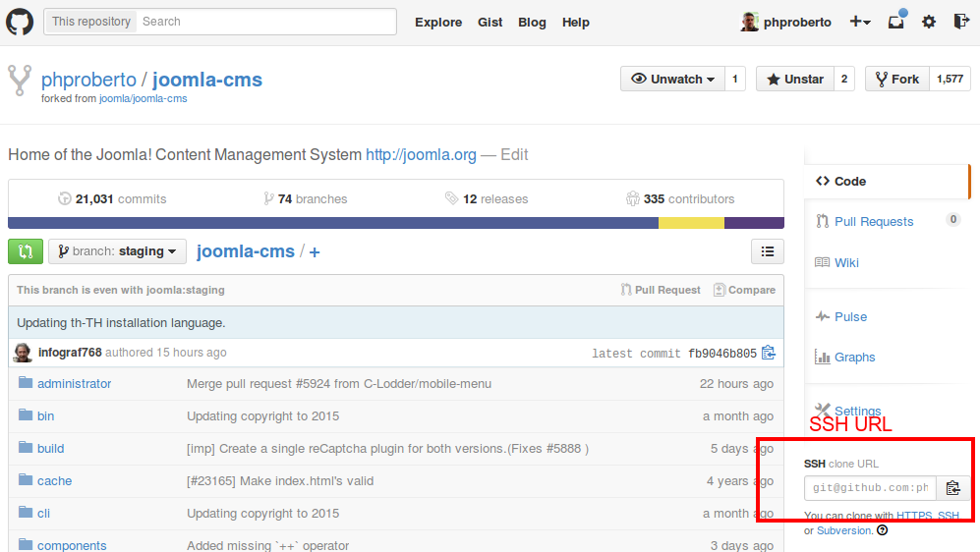This screenshot has height=552, width=980.
Task: View the 21,031 commits
Action: coord(112,199)
